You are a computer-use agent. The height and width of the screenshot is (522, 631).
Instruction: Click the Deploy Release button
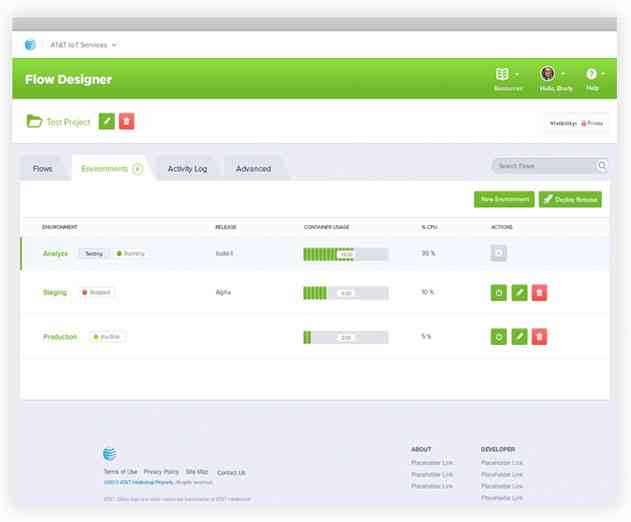click(x=570, y=200)
